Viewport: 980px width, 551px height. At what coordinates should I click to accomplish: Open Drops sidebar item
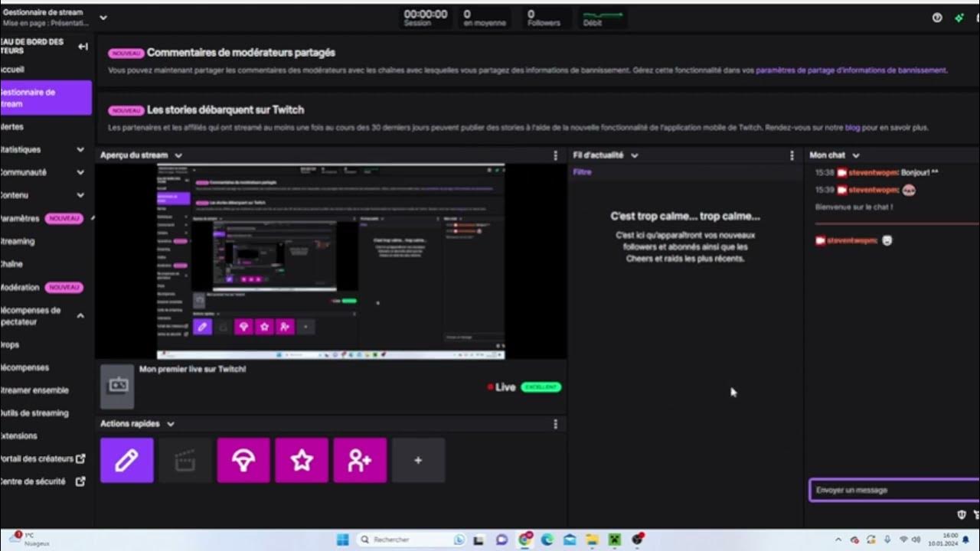pos(10,345)
